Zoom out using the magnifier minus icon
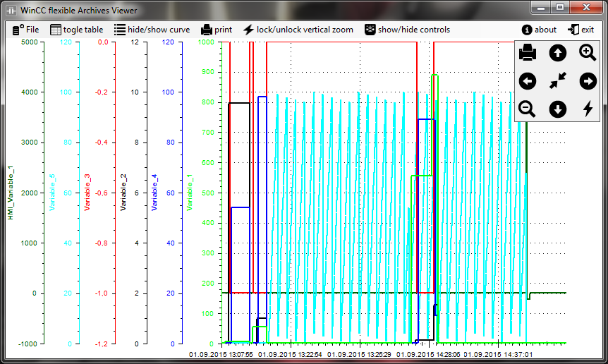Screen dimensions: 608x364 point(528,109)
